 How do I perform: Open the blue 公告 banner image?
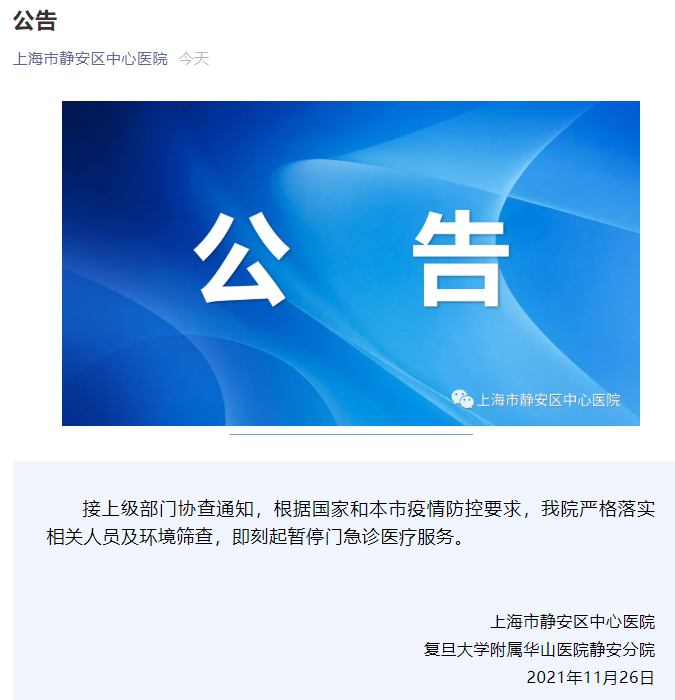point(350,263)
